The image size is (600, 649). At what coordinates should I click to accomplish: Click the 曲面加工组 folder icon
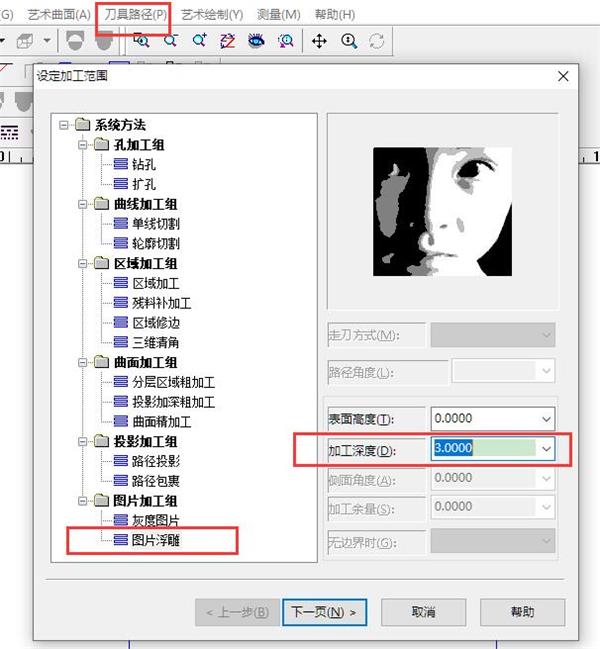[x=101, y=362]
